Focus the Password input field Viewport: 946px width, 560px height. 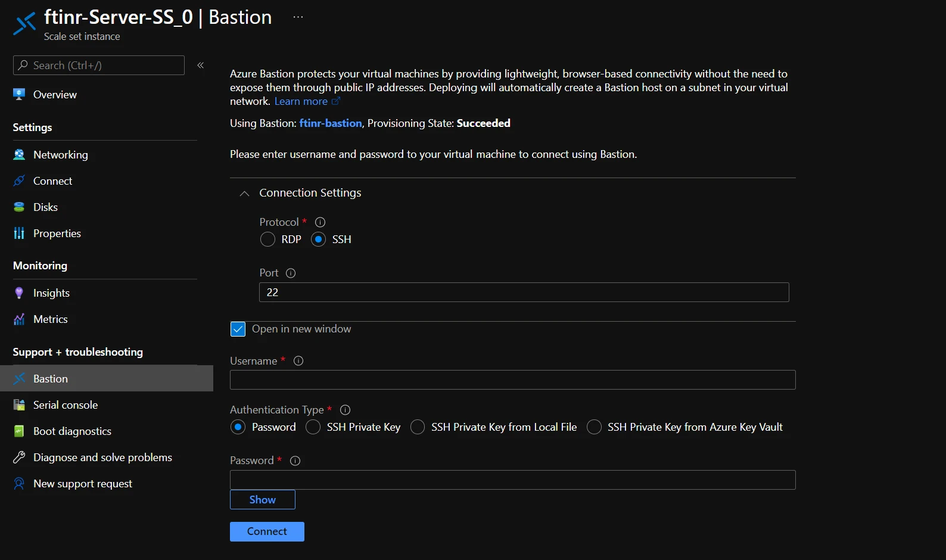pyautogui.click(x=513, y=480)
